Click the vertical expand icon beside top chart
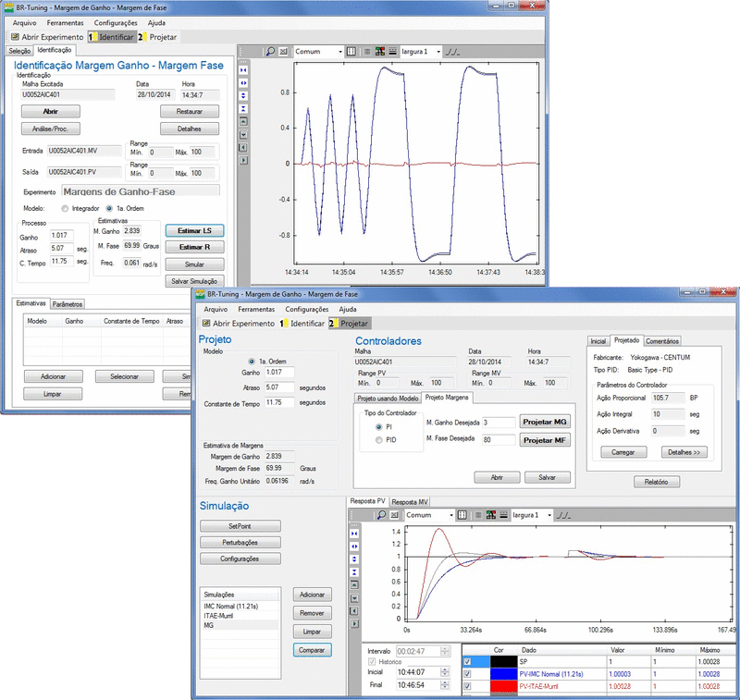 coord(243,95)
